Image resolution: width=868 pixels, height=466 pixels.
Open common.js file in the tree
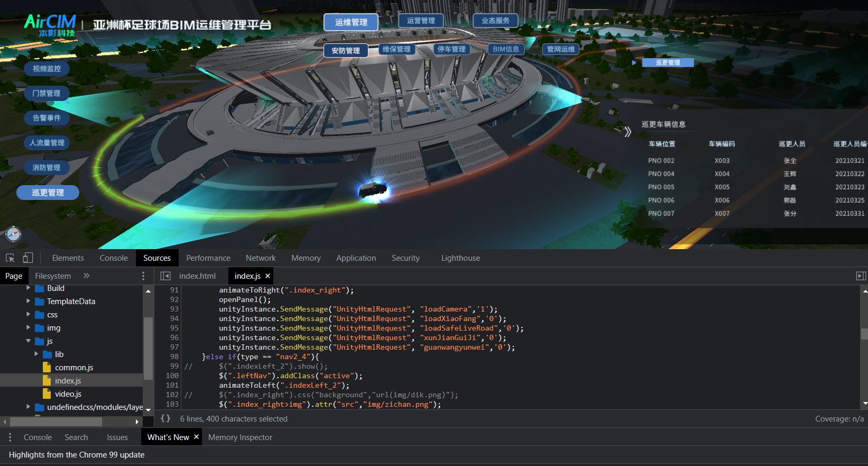click(x=74, y=368)
